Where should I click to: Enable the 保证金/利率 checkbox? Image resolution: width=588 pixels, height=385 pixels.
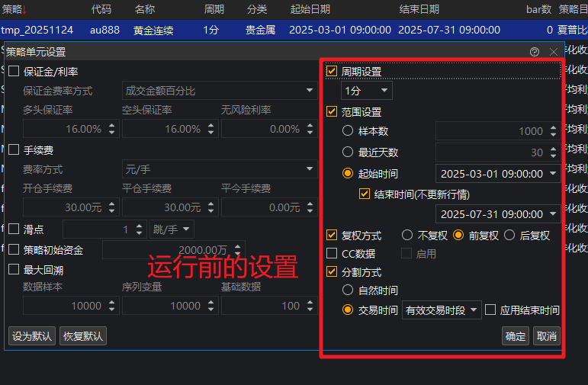[14, 72]
